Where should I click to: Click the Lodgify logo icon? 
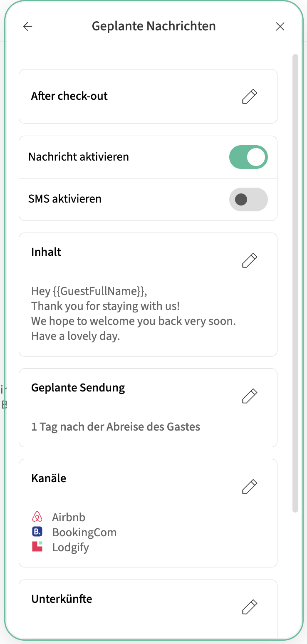click(37, 547)
